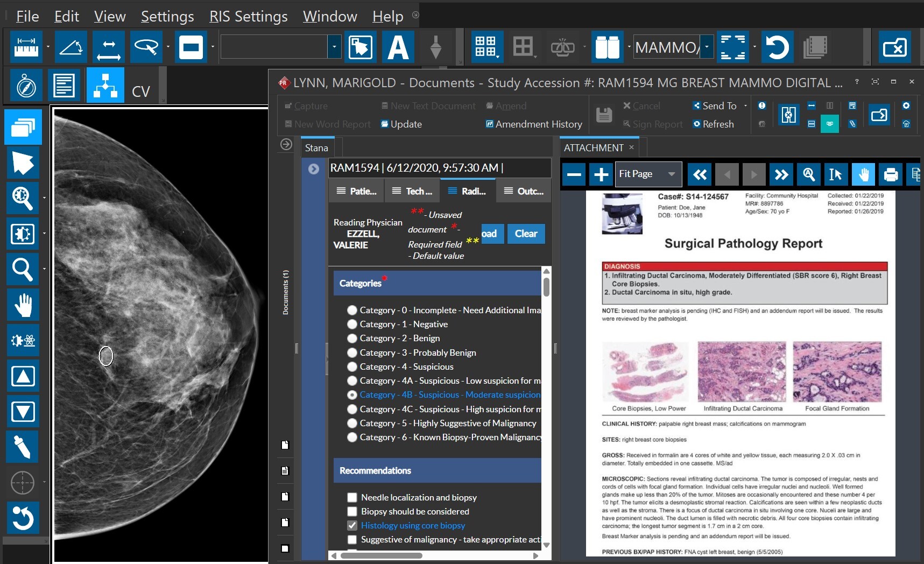Expand the Send To dropdown arrow
This screenshot has width=924, height=564.
[745, 105]
